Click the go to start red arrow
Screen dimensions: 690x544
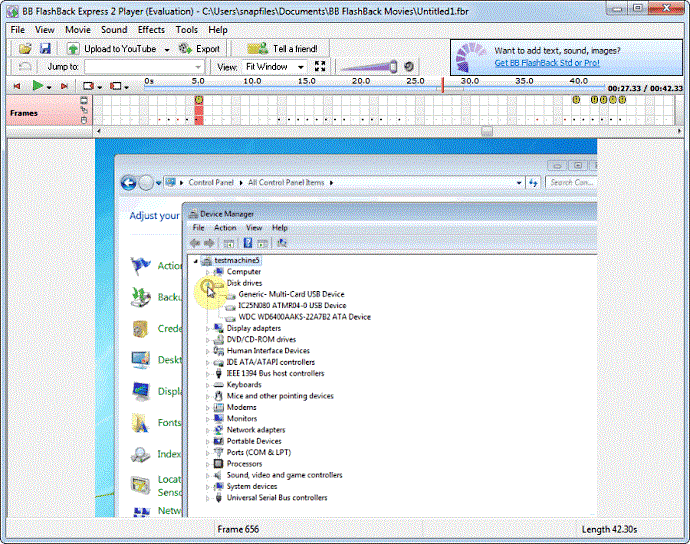[x=17, y=87]
